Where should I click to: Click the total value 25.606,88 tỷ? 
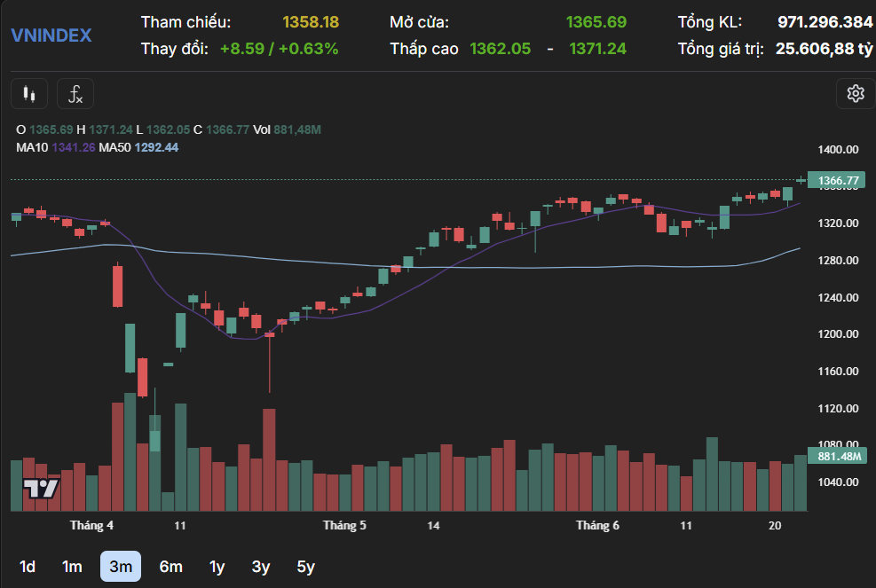pos(824,49)
